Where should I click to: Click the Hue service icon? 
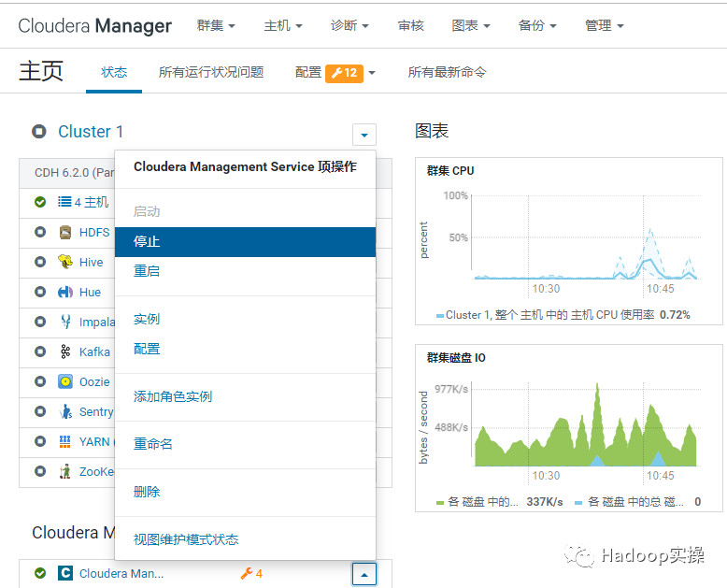[65, 293]
